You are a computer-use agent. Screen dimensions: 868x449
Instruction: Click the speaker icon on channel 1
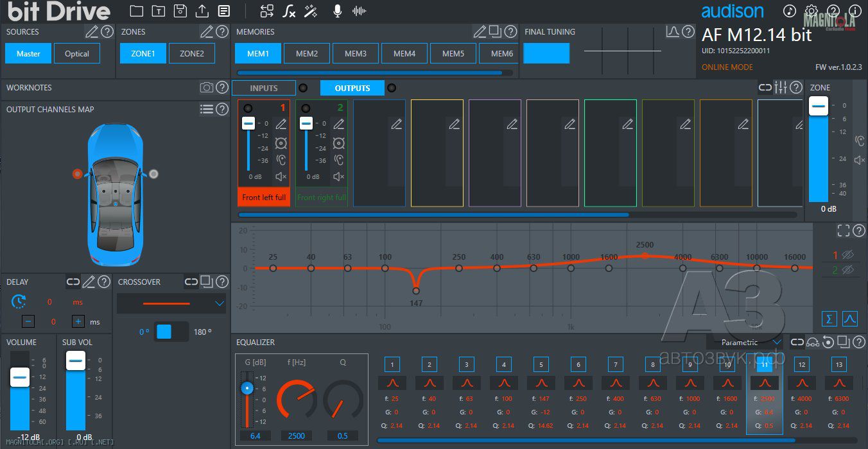tap(281, 142)
